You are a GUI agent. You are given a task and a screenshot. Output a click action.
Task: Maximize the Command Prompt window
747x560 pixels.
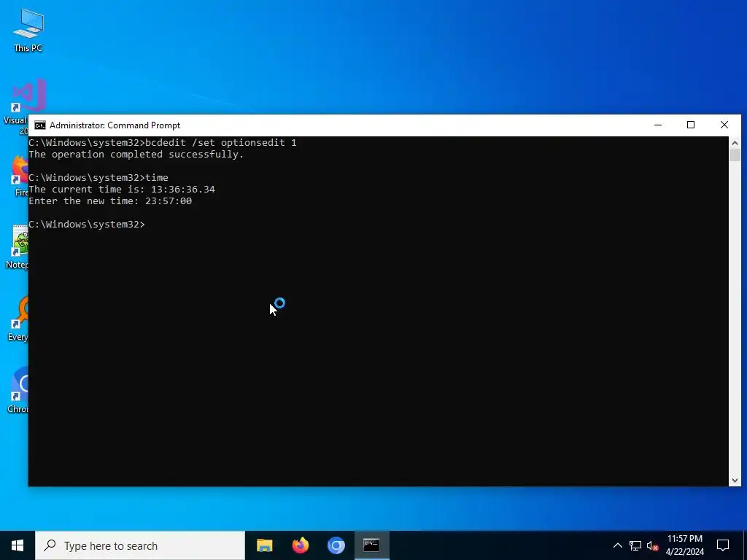point(691,125)
